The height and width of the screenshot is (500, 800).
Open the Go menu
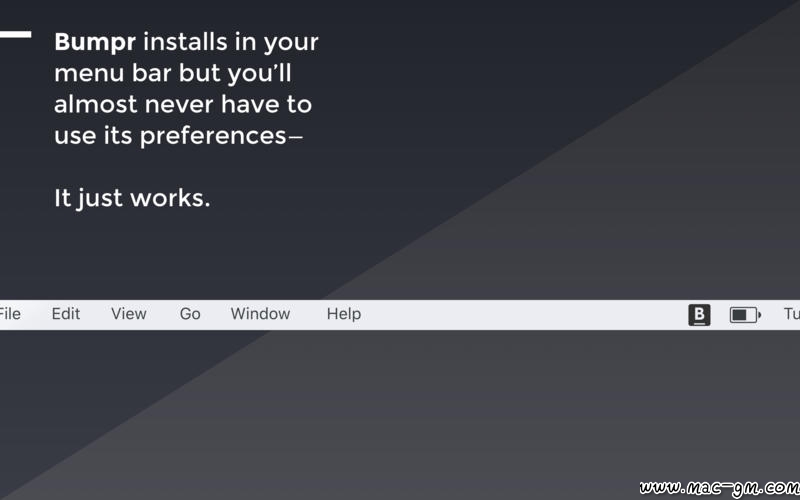tap(190, 314)
